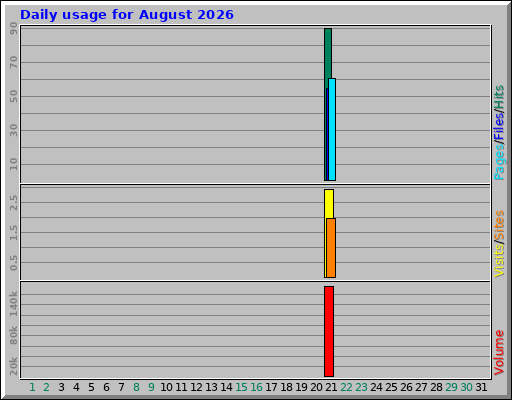Click the cyan Pages bar for day 21
Image resolution: width=512 pixels, height=400 pixels.
(332, 130)
